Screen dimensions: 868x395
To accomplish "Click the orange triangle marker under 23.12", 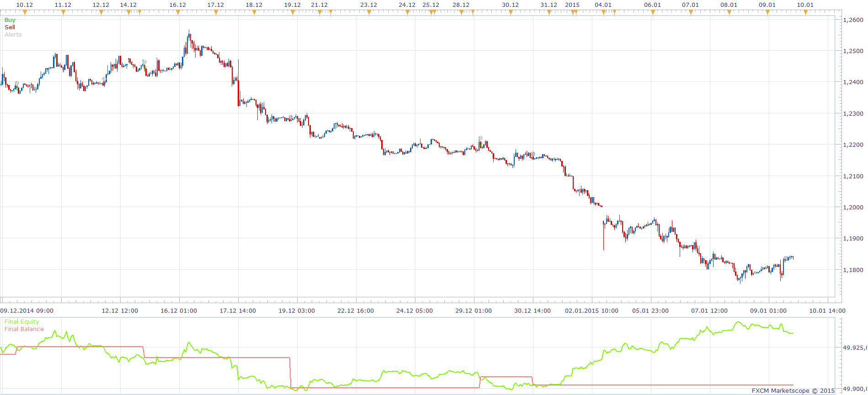I will [369, 12].
